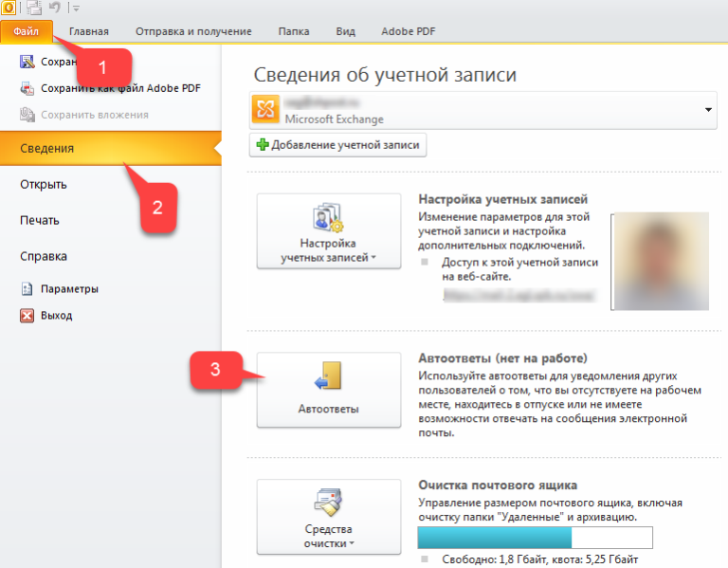Open Настройка учетных записей dropdown button
This screenshot has width=728, height=568.
(329, 230)
